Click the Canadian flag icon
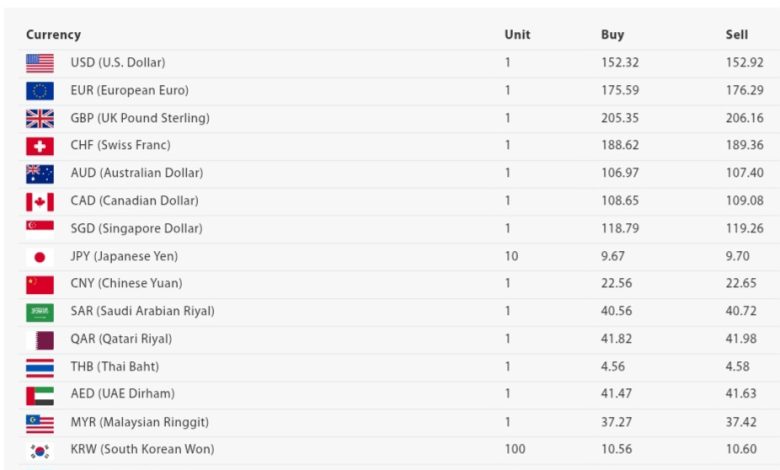 pyautogui.click(x=40, y=202)
